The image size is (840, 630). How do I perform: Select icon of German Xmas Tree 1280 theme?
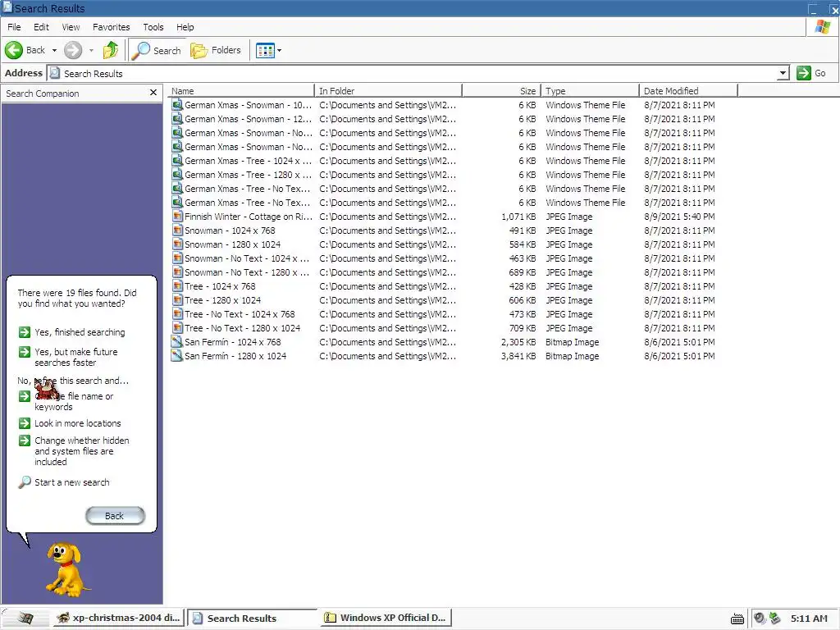click(x=177, y=175)
